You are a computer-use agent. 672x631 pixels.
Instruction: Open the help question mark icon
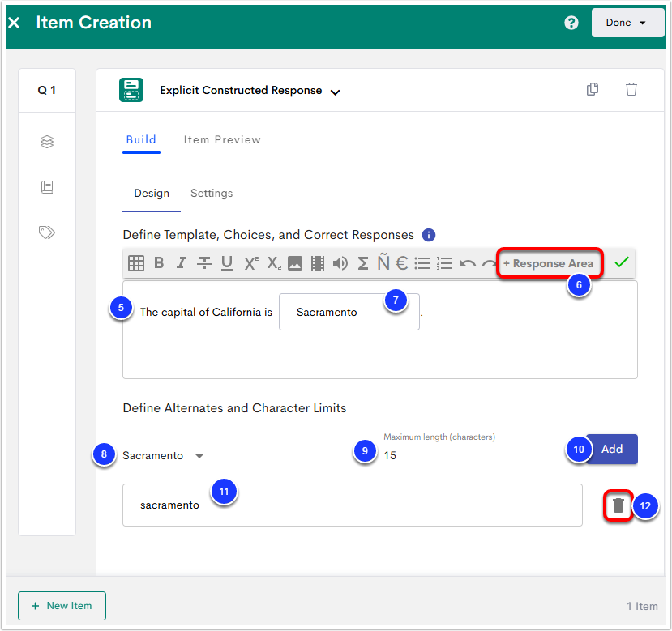coord(571,23)
